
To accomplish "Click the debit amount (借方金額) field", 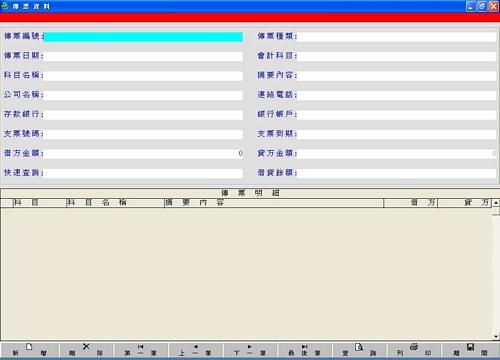I will tap(143, 154).
